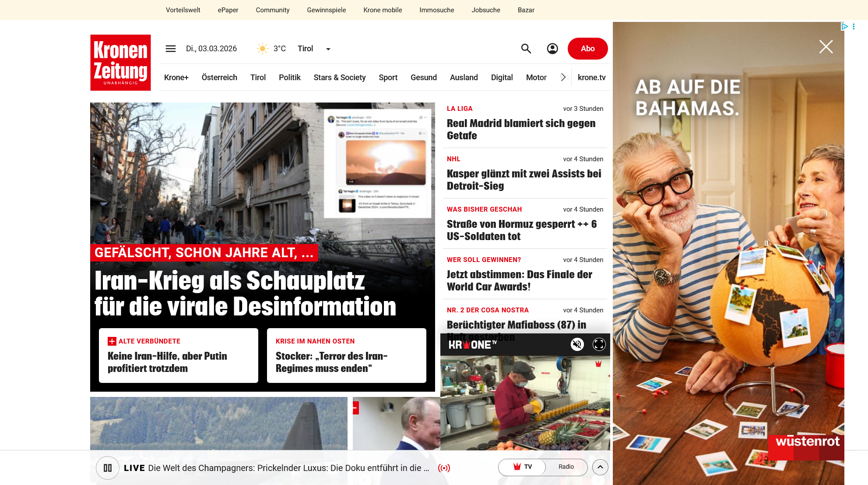Image resolution: width=868 pixels, height=485 pixels.
Task: Expand the live player bar upward
Action: (x=600, y=467)
